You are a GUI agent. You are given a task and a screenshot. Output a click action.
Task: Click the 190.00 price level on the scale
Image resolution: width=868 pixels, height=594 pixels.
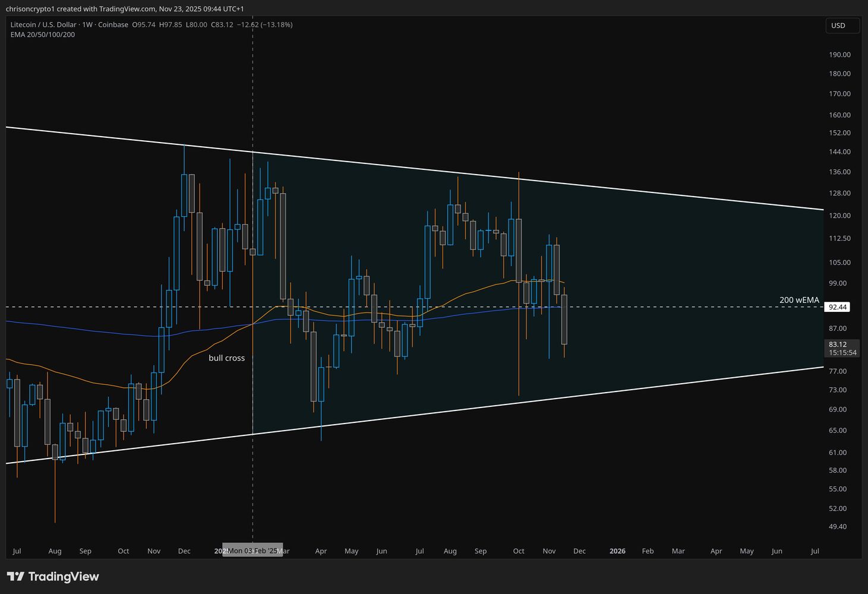[838, 54]
